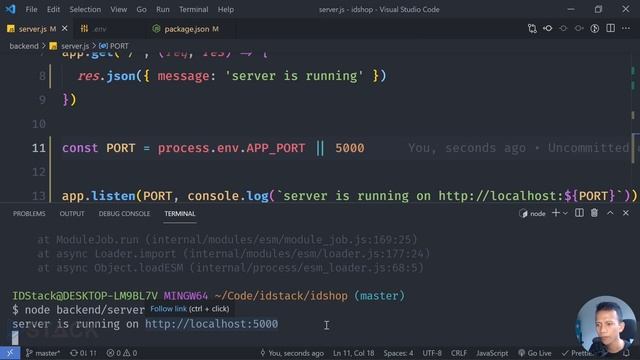
Task: Click the backend breadcrumb folder
Action: [x=24, y=46]
